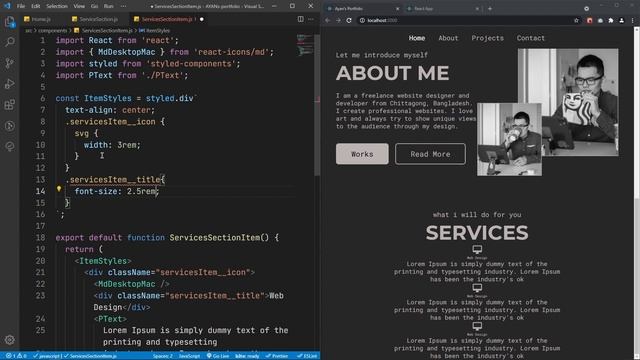Click the errors and warnings status indicator
Image resolution: width=640 pixels, height=360 pixels.
(x=16, y=356)
